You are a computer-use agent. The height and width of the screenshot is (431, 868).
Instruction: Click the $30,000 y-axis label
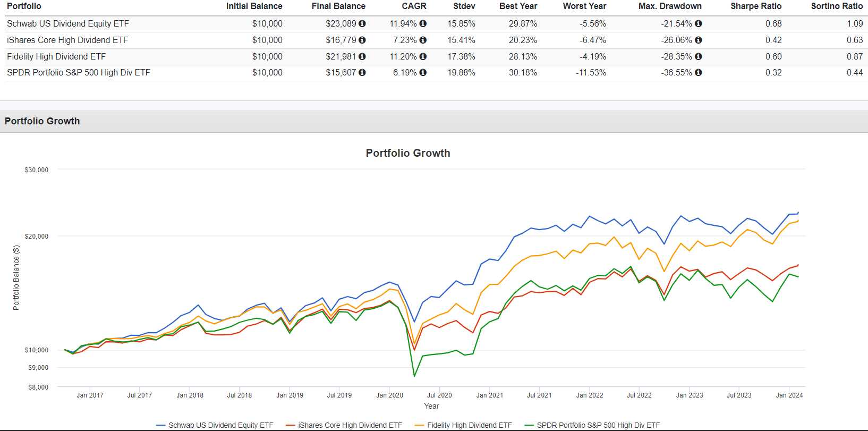tap(37, 170)
